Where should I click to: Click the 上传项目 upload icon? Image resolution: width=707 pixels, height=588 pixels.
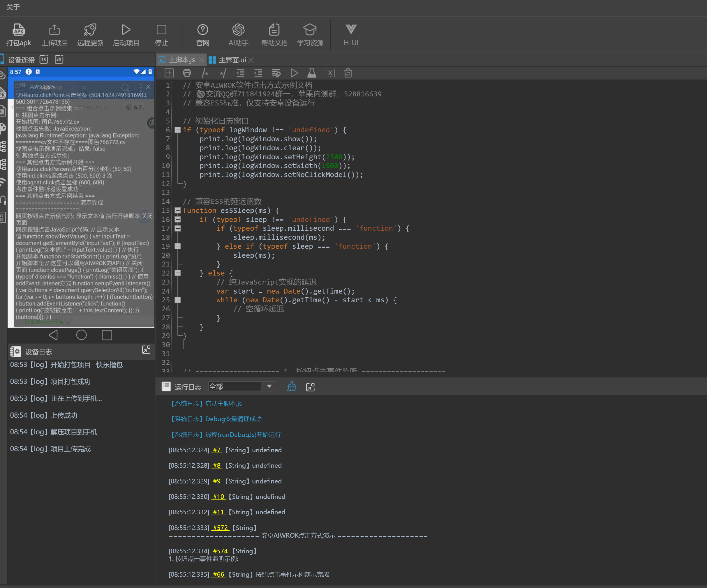pyautogui.click(x=54, y=30)
